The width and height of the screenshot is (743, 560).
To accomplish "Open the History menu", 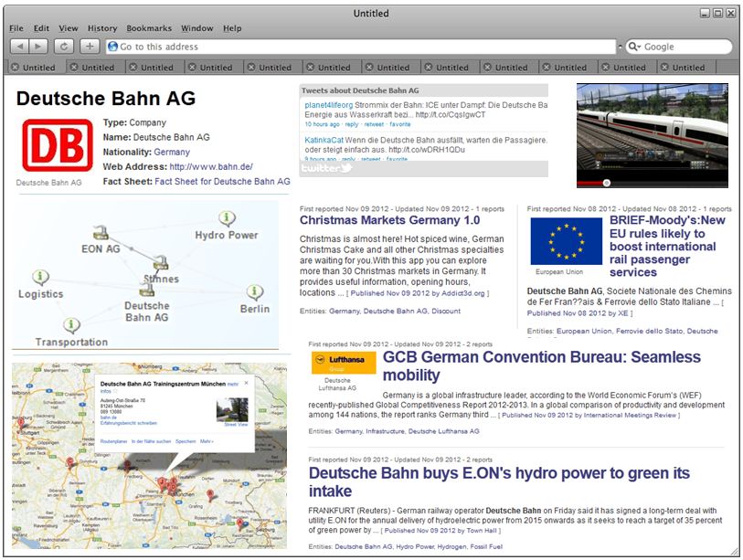I will tap(102, 28).
